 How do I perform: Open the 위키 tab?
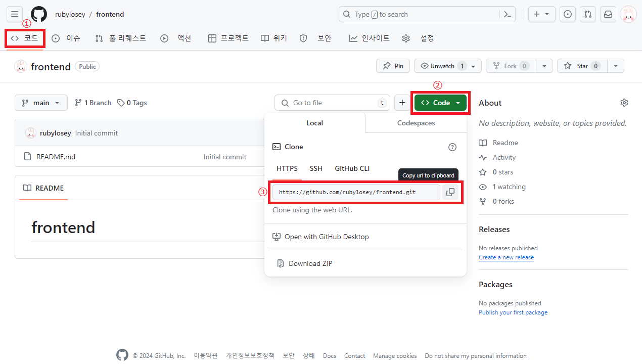pyautogui.click(x=274, y=38)
